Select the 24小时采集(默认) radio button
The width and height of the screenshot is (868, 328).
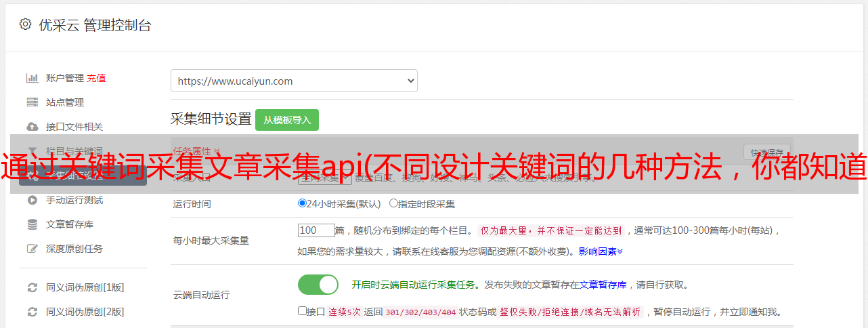[303, 203]
